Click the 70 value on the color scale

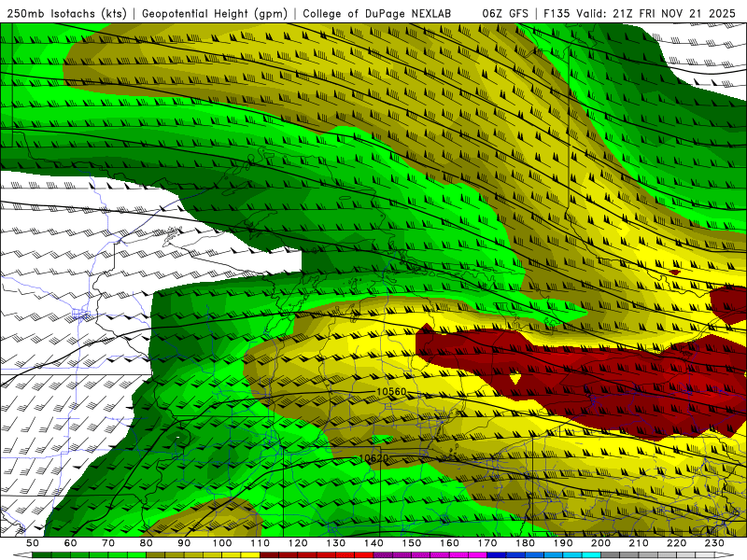(x=108, y=543)
